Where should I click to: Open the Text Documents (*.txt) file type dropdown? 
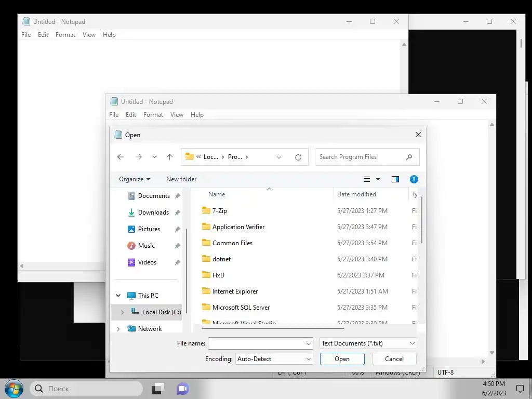(x=368, y=343)
